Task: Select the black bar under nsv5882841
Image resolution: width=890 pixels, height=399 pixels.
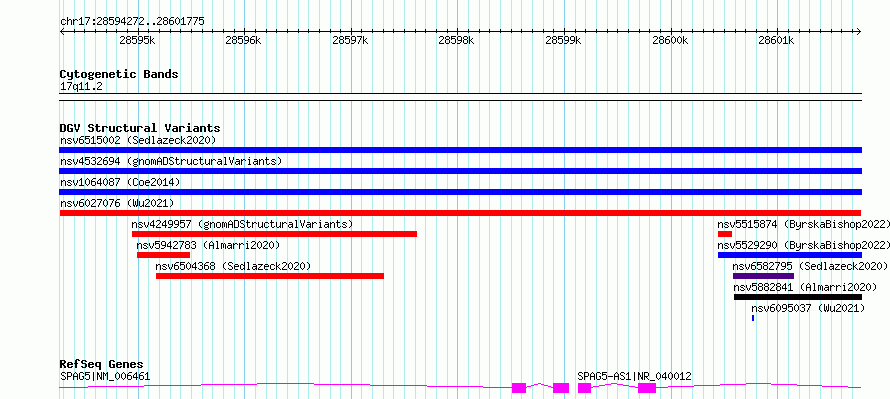Action: [x=798, y=297]
